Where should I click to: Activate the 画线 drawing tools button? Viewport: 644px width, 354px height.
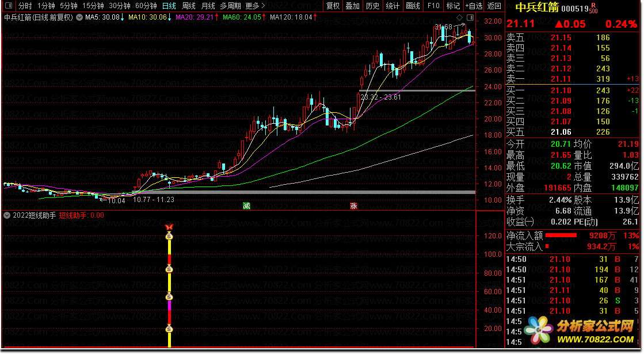(413, 6)
